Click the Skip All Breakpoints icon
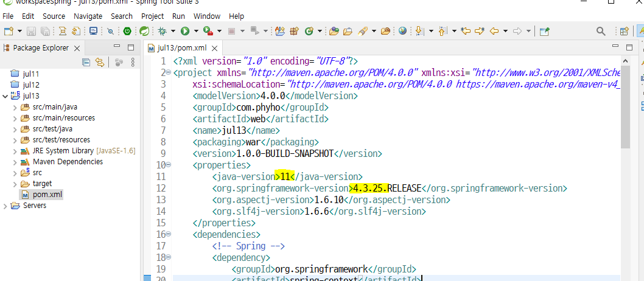644x281 pixels. click(111, 31)
